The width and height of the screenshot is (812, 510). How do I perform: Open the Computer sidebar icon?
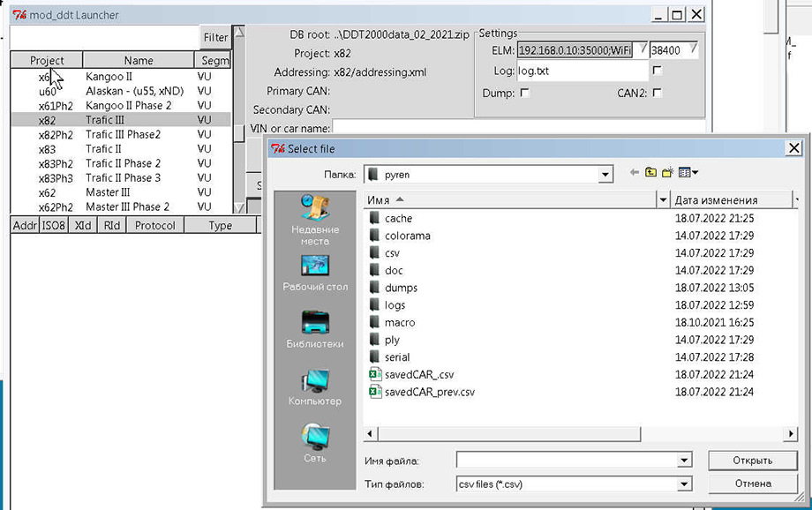314,382
